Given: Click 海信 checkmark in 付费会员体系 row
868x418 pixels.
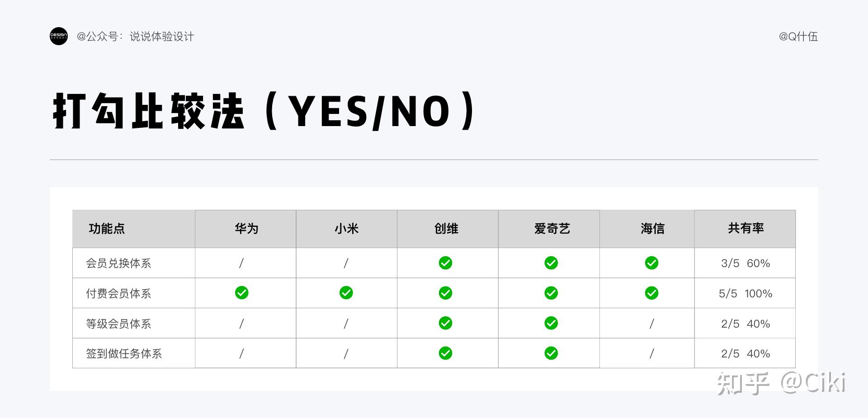Looking at the screenshot, I should coord(651,293).
